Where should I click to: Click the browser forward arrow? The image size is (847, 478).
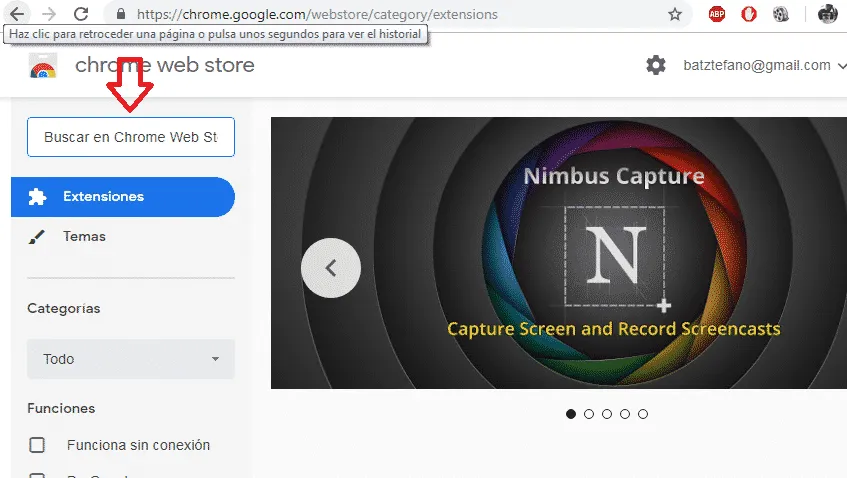(49, 14)
